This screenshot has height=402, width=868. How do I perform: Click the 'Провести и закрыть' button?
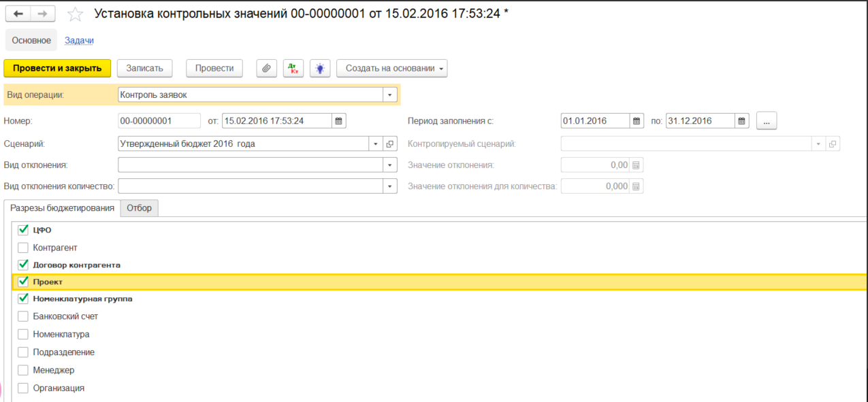coord(57,68)
